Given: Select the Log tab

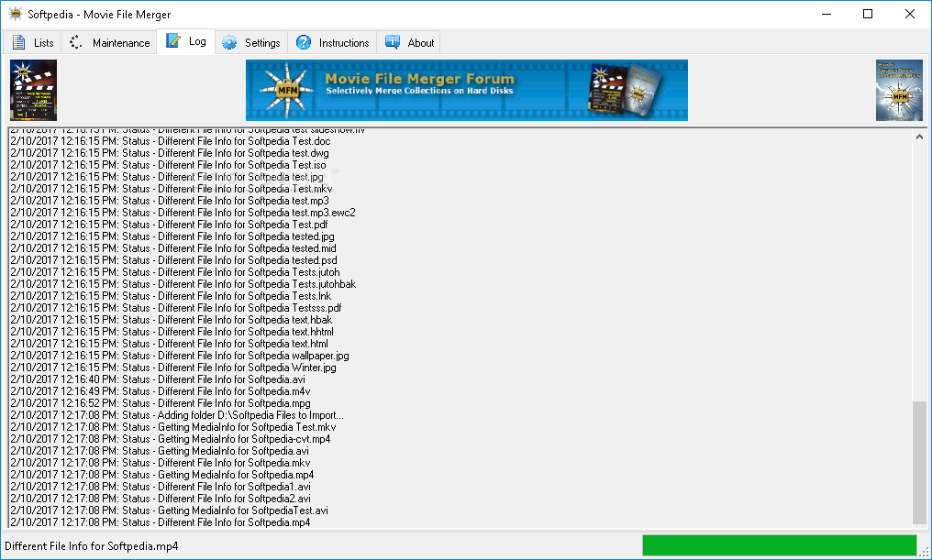Looking at the screenshot, I should coord(186,41).
